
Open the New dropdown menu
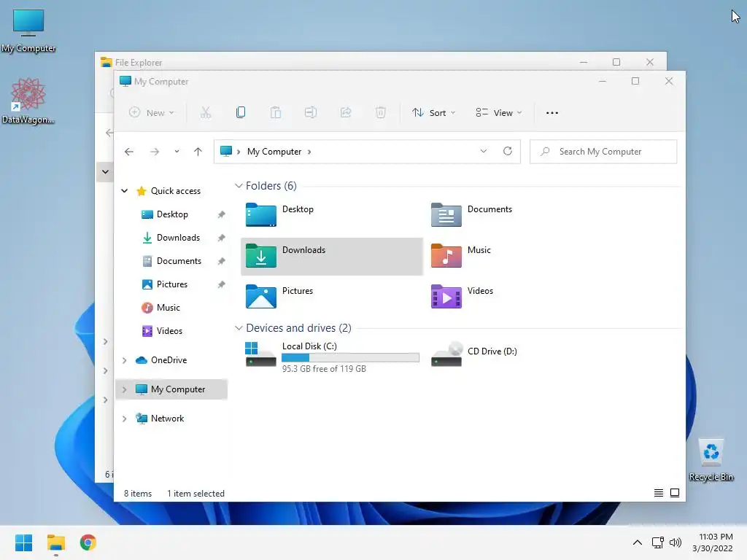[x=152, y=112]
